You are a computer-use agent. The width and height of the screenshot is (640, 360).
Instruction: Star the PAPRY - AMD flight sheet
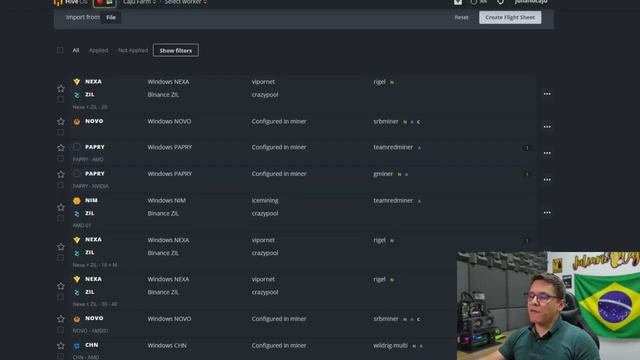coord(61,147)
